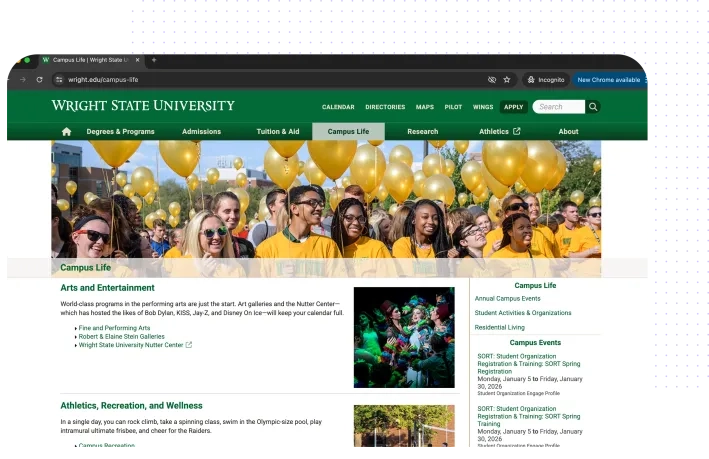Screen dimensions: 709x459
Task: Open the Wings link
Action: click(482, 107)
